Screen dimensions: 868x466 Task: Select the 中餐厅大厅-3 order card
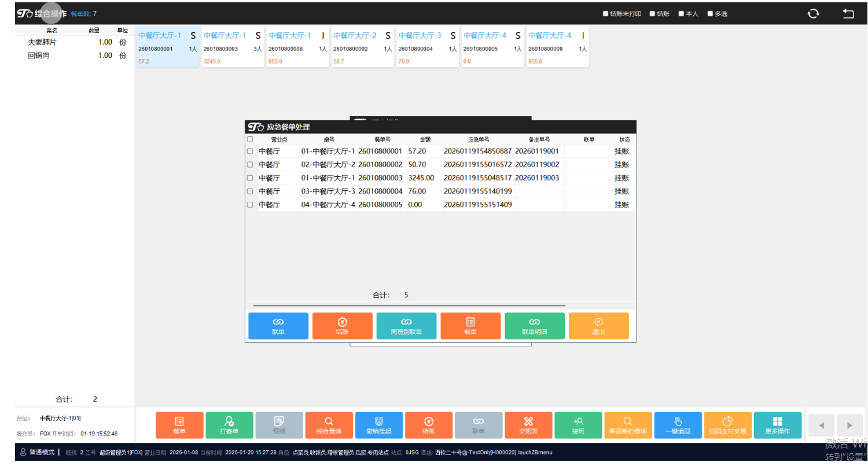[427, 47]
